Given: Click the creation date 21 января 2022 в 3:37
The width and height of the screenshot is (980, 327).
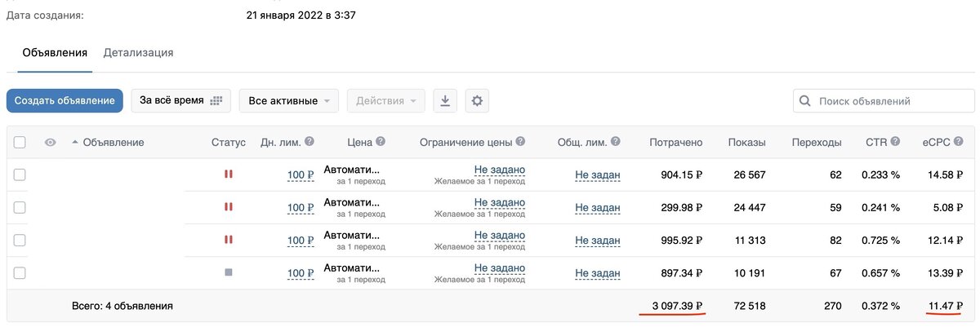Looking at the screenshot, I should pos(301,15).
